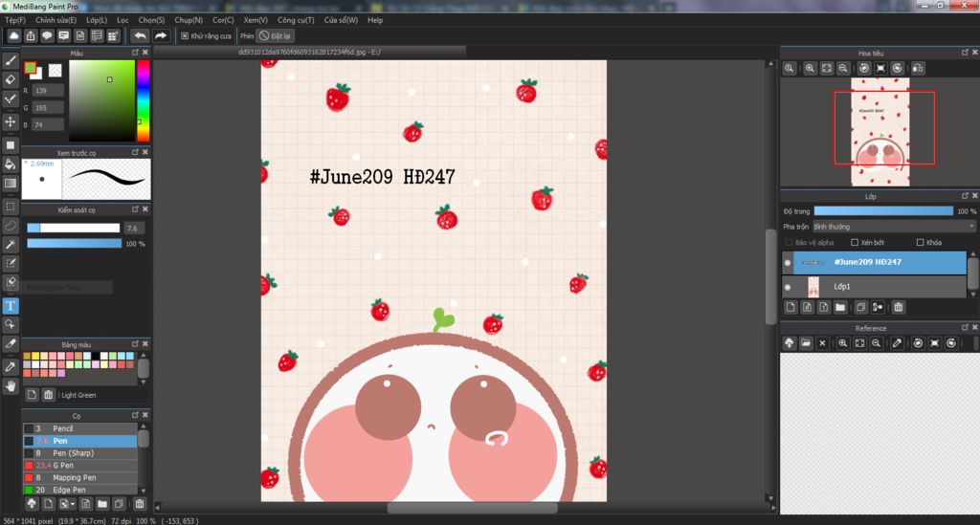Click the canvas vertical scrollbar
The height and width of the screenshot is (525, 980).
pos(770,276)
